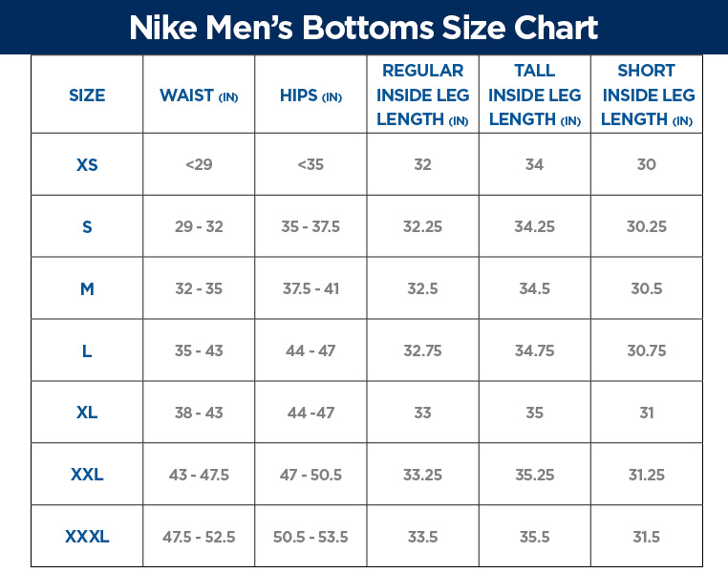Select the XXXL size row label
The width and height of the screenshot is (728, 573).
coord(87,537)
